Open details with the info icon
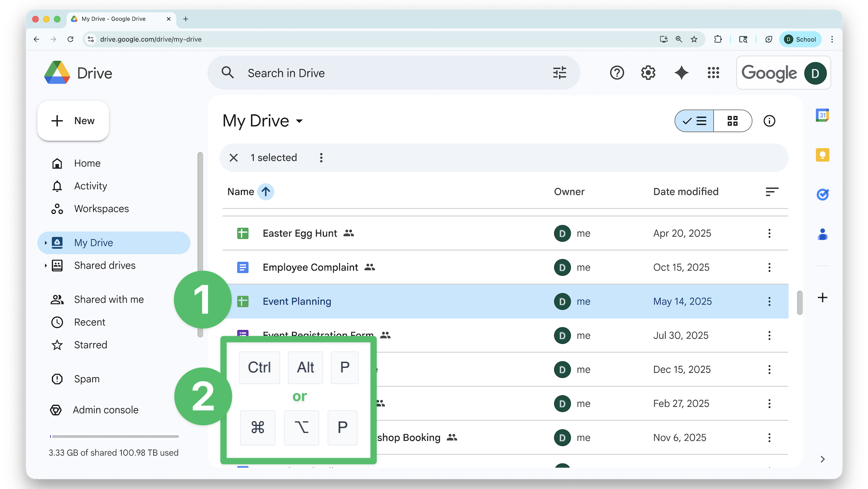This screenshot has width=868, height=489. click(769, 121)
